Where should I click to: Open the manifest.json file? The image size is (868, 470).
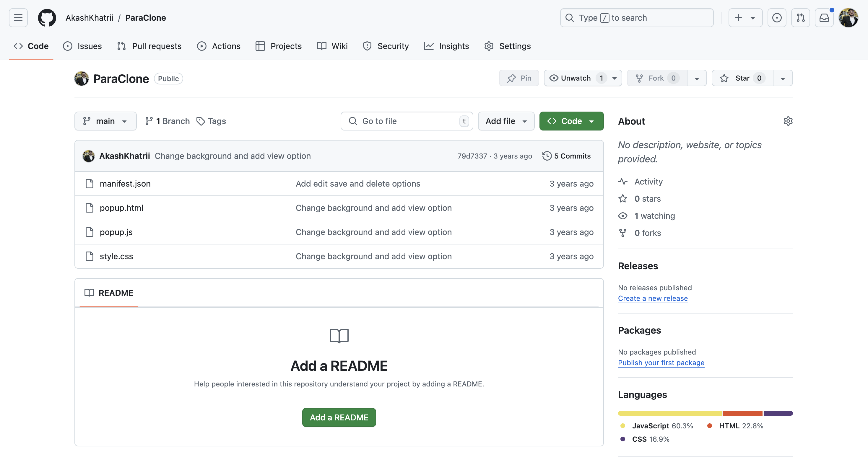(125, 184)
